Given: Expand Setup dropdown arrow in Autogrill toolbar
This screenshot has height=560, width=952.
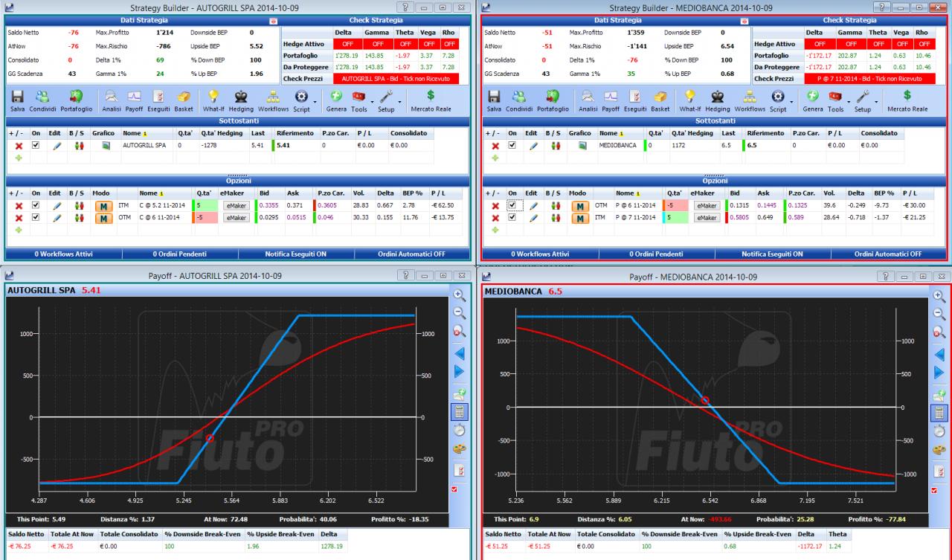Looking at the screenshot, I should [x=400, y=103].
